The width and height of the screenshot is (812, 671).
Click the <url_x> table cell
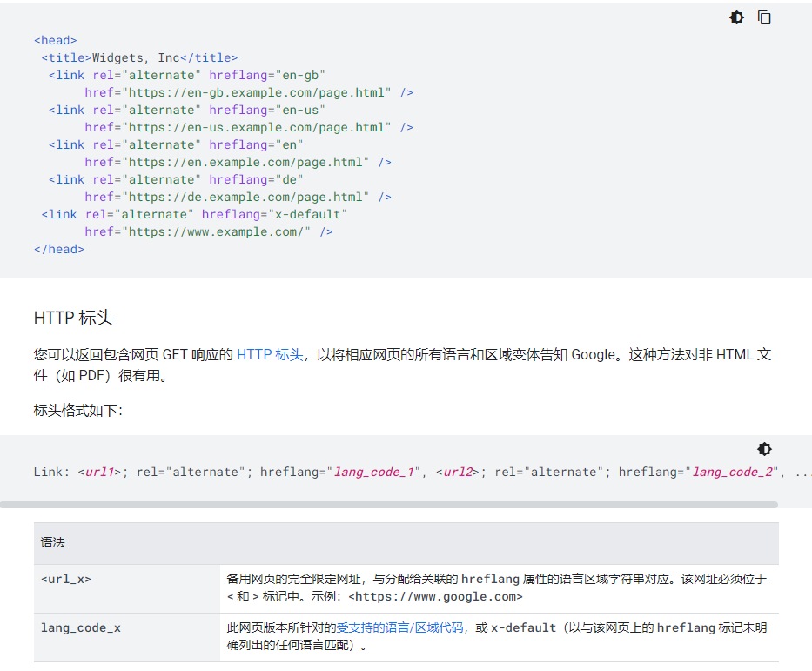coord(127,588)
